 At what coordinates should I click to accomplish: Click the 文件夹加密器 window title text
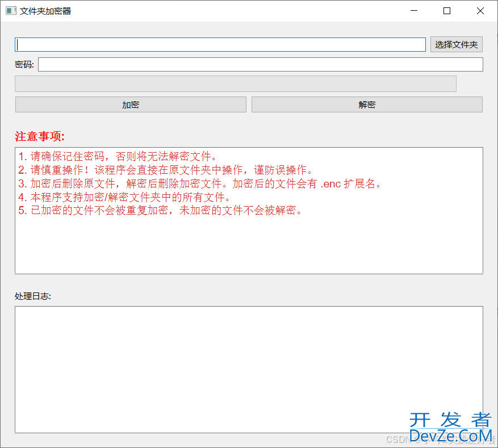45,11
